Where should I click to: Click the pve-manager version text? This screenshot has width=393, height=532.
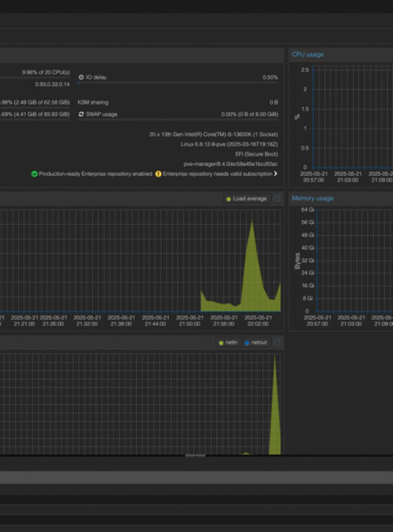[231, 164]
